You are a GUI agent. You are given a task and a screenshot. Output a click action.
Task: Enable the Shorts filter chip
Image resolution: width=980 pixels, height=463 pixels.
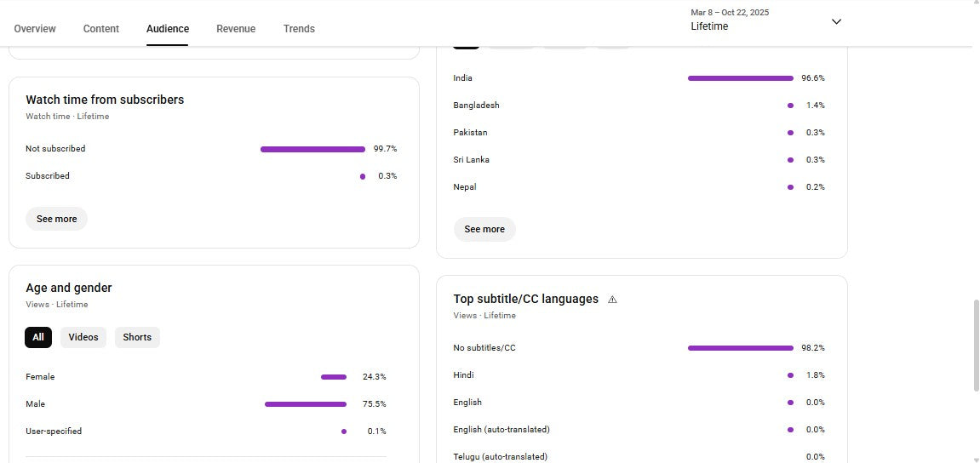point(137,337)
